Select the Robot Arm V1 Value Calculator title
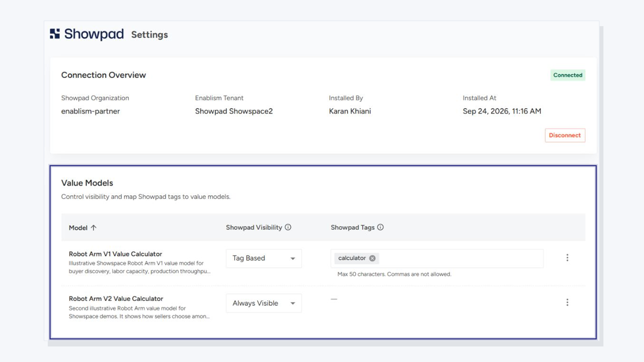Image resolution: width=644 pixels, height=362 pixels. [x=115, y=254]
